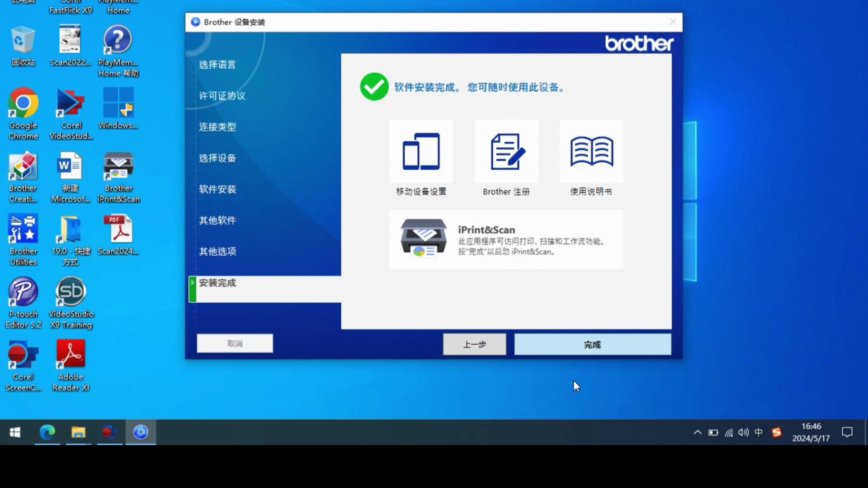Click the 上一步 back button
Viewport: 868px width, 488px height.
[x=474, y=344]
